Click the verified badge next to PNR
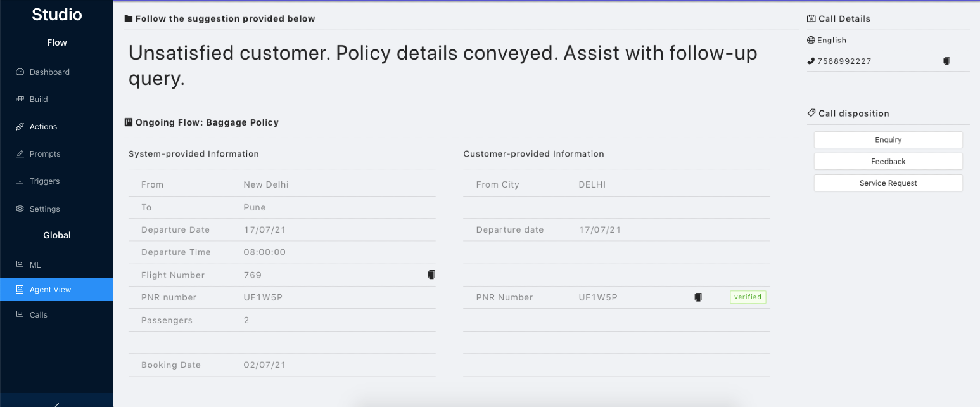Image resolution: width=980 pixels, height=407 pixels. tap(748, 297)
